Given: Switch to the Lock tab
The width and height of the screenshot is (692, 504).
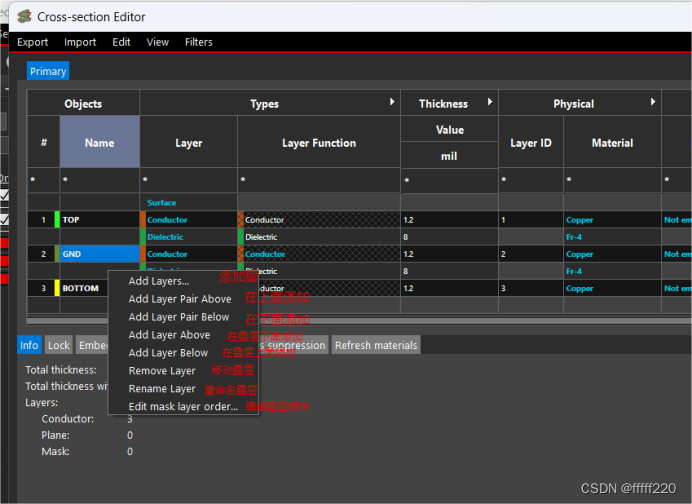Looking at the screenshot, I should tap(59, 345).
